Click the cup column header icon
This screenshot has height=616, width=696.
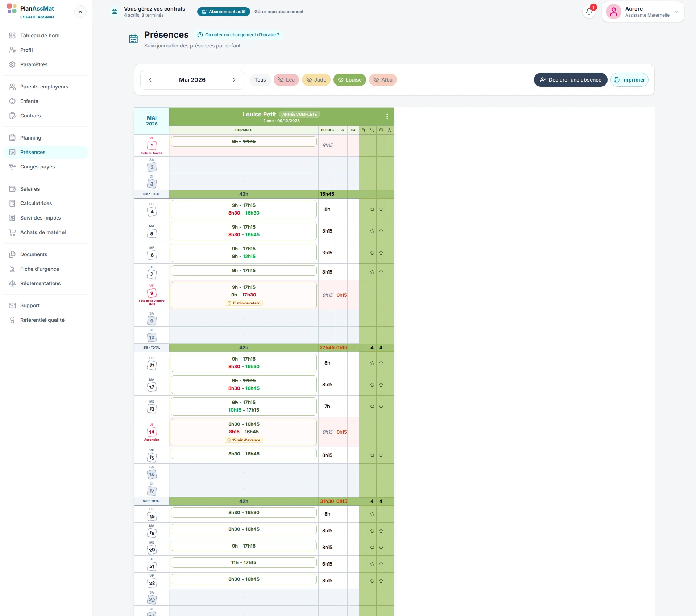[363, 130]
